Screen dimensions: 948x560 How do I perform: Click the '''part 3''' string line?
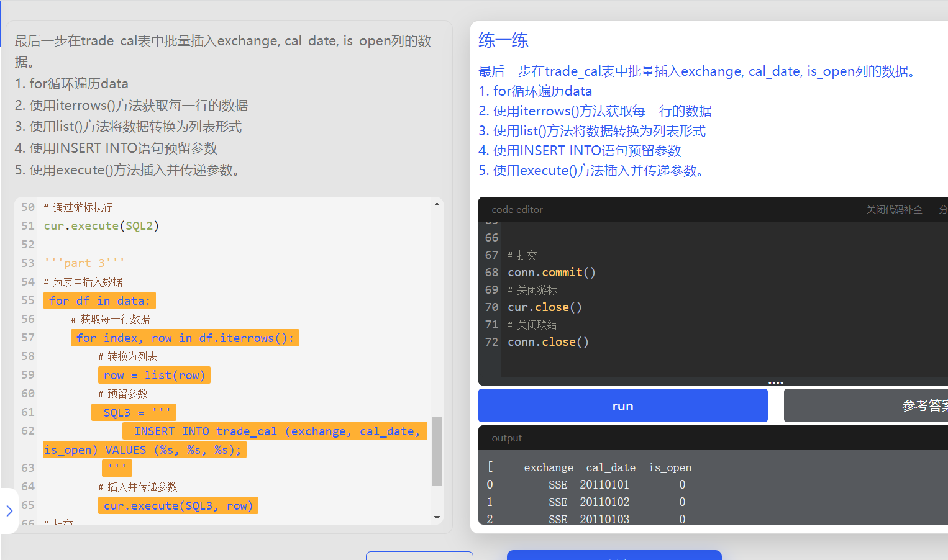click(x=84, y=263)
